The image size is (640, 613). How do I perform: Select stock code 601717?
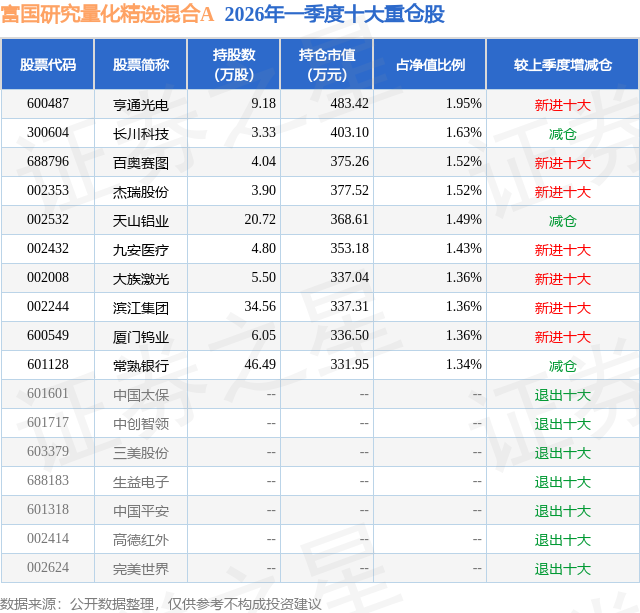pos(48,422)
